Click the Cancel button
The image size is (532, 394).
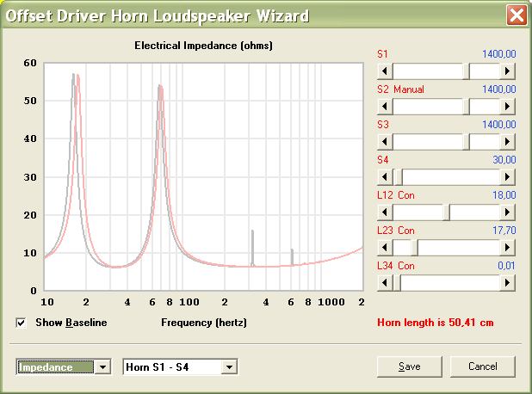click(x=482, y=366)
